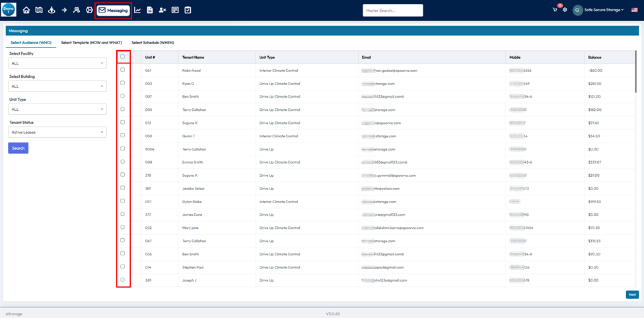
Task: Toggle the select-all checkbox in table header
Action: tap(123, 57)
